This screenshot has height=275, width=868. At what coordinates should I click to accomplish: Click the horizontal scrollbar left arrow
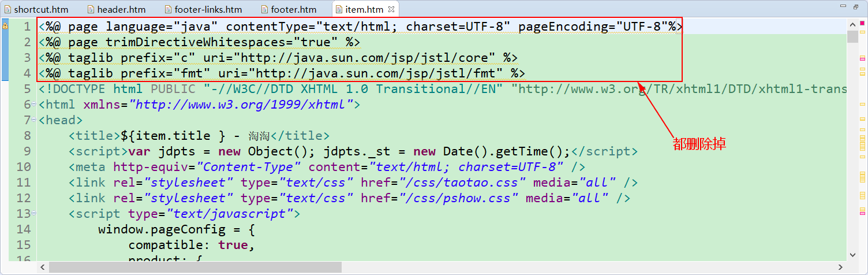tap(43, 267)
